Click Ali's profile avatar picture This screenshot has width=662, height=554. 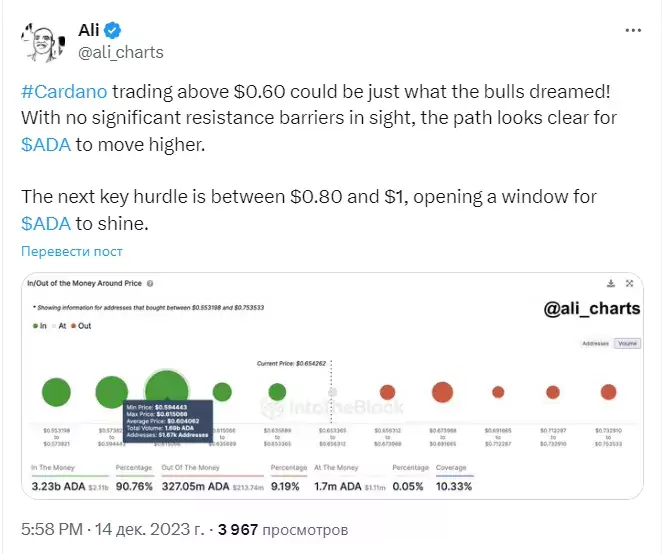click(x=43, y=43)
